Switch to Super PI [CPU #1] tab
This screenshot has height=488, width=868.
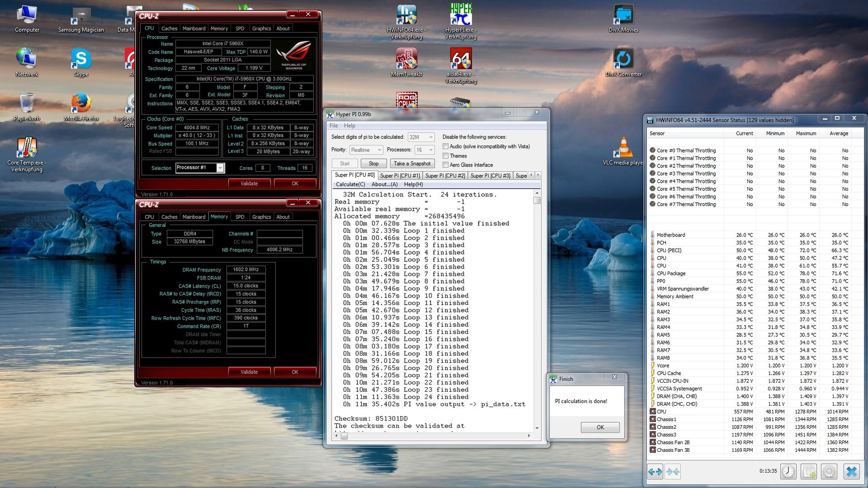pos(400,175)
